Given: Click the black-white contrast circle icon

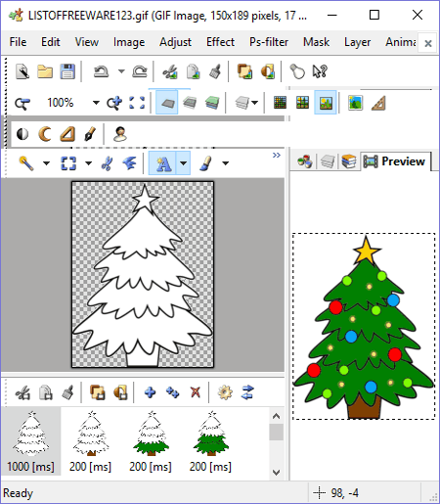Looking at the screenshot, I should [22, 134].
